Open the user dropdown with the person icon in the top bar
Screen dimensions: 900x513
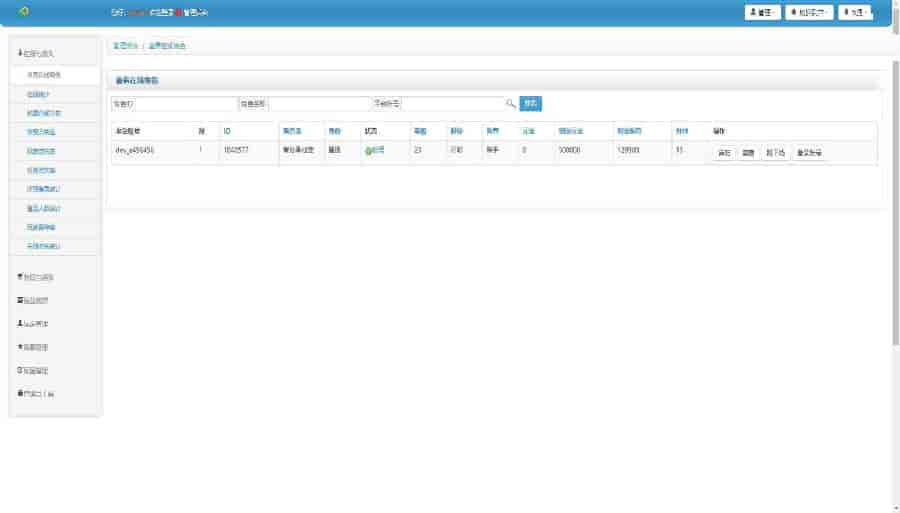762,12
